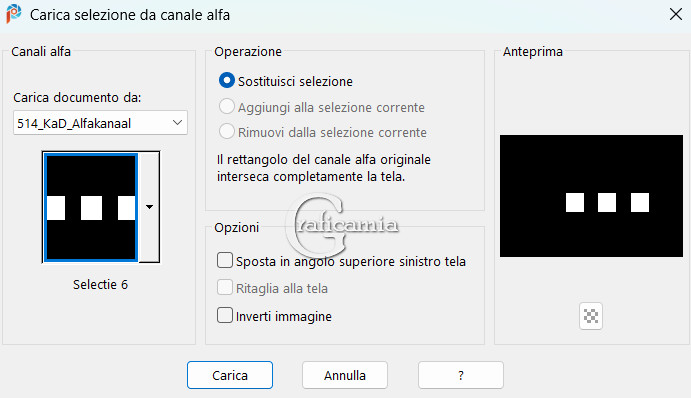Image resolution: width=691 pixels, height=398 pixels.
Task: Click the Carica documento da label
Action: [77, 97]
